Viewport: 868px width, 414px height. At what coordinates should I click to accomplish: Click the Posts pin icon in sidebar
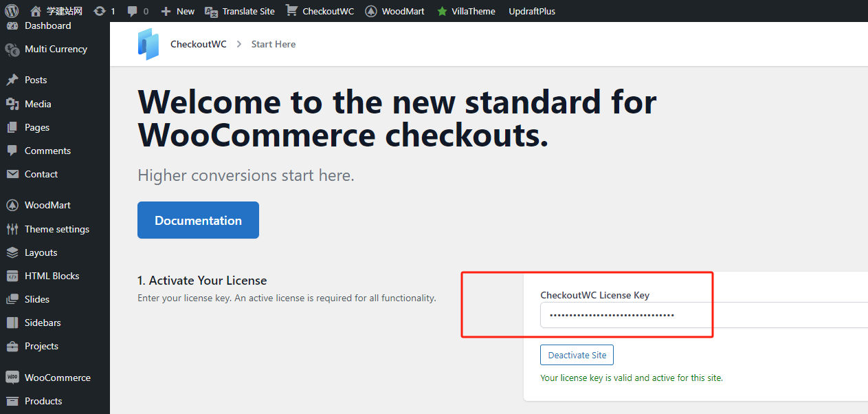(x=12, y=80)
